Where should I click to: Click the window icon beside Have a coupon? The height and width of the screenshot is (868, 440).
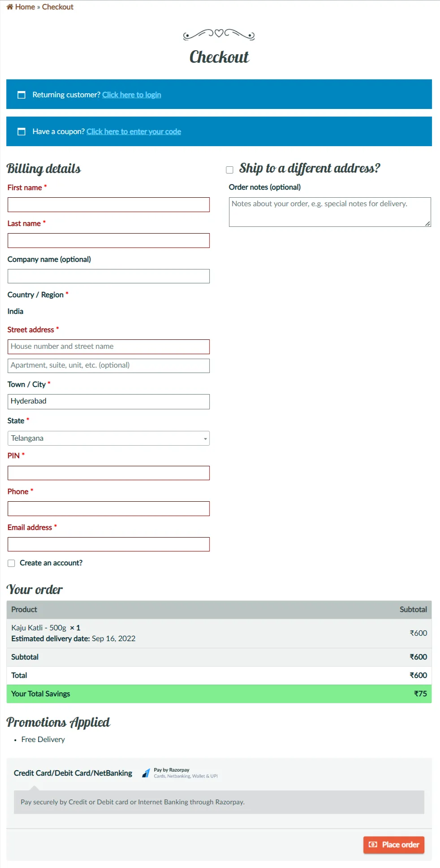[x=21, y=131]
